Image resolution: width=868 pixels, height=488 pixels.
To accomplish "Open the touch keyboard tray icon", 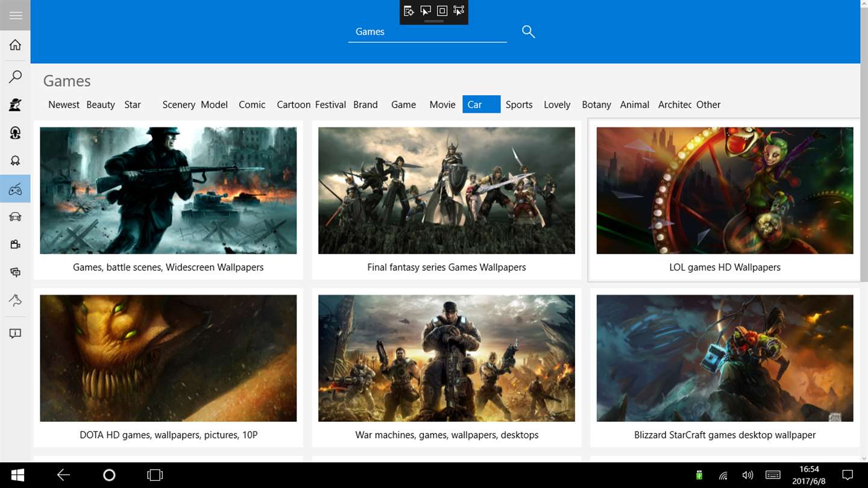I will pos(773,475).
